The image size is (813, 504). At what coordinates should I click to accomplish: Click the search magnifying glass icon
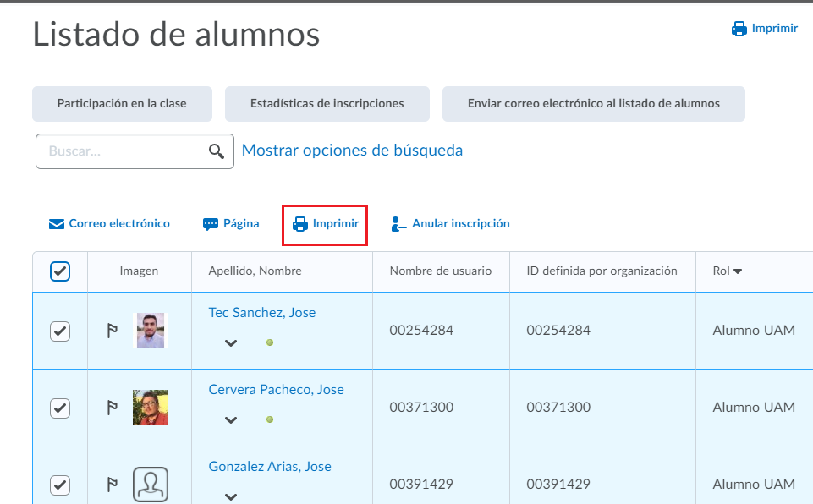[x=217, y=151]
